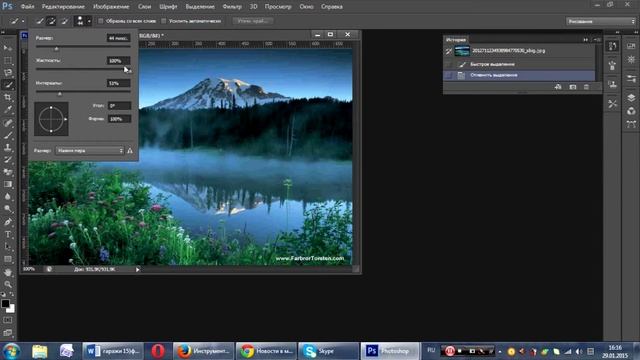Select the Clone Stamp tool

coord(8,147)
